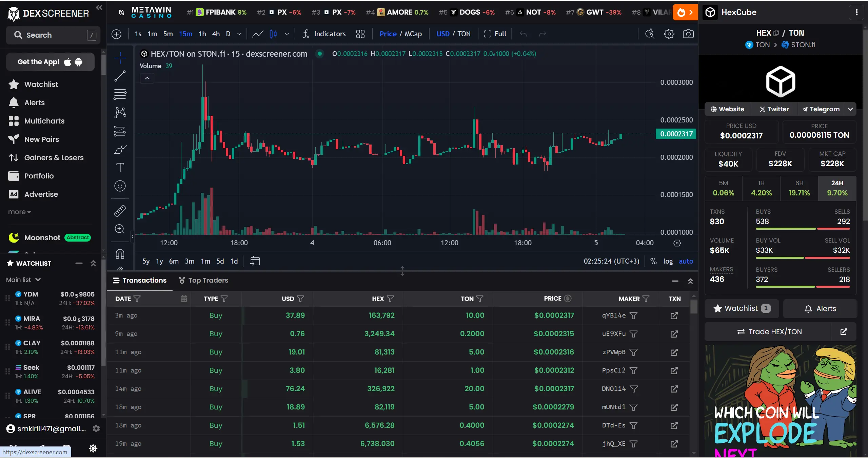868x458 pixels.
Task: Click the transactions table scrollbar
Action: coord(694,307)
